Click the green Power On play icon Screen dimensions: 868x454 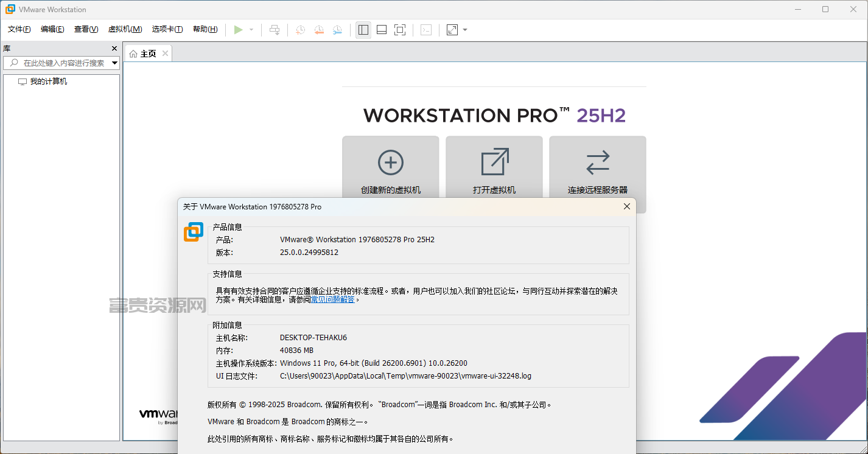pos(239,29)
